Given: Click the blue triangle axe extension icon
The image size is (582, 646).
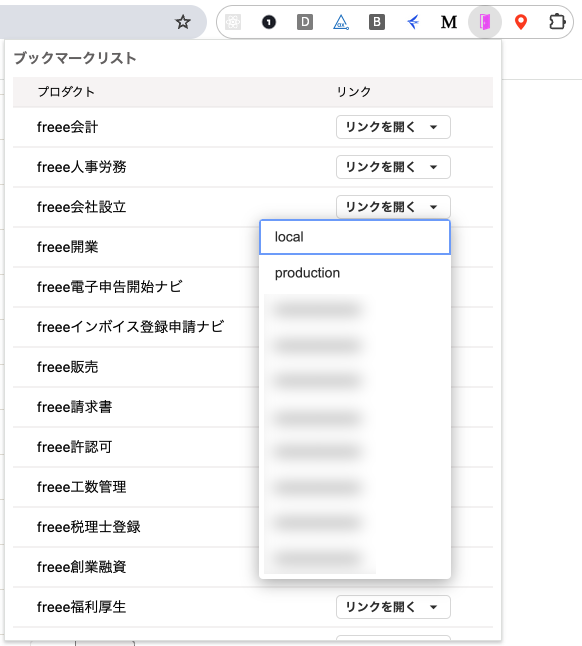Looking at the screenshot, I should point(341,22).
